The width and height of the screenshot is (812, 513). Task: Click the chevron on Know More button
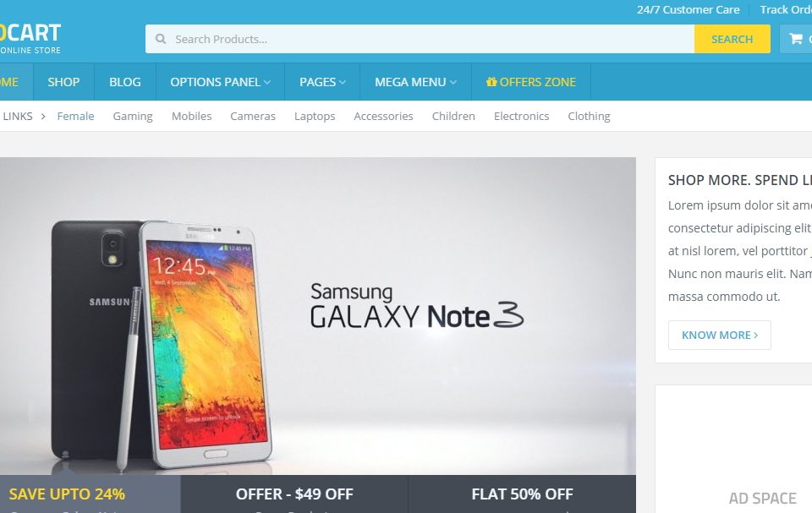tap(756, 335)
